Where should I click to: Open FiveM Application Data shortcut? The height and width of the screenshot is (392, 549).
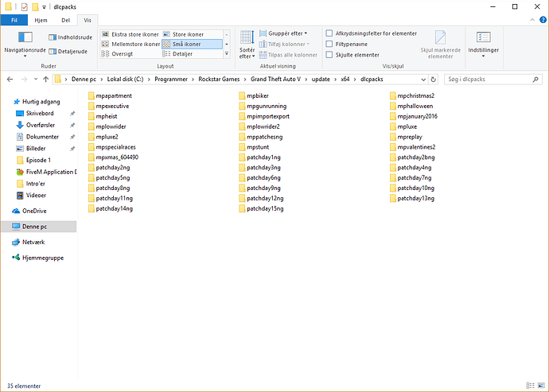(46, 172)
